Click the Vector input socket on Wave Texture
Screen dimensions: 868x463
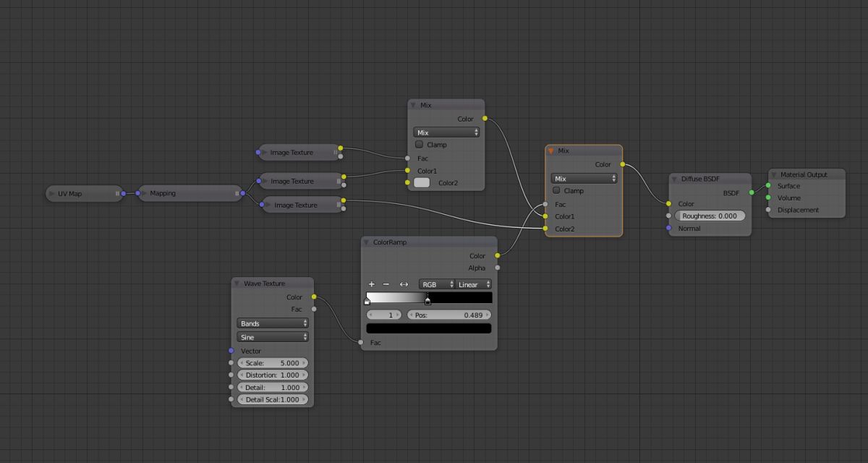tap(231, 351)
